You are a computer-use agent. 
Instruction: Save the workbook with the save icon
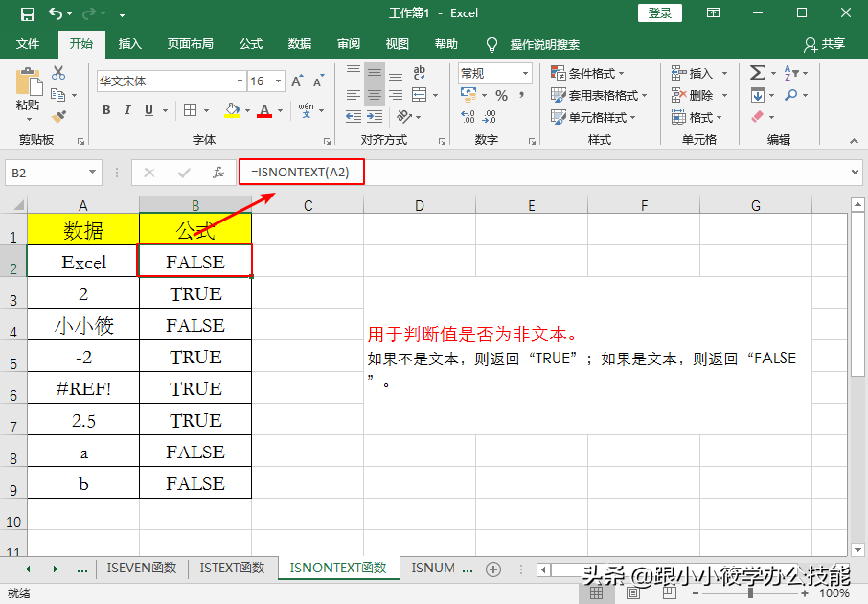(27, 13)
